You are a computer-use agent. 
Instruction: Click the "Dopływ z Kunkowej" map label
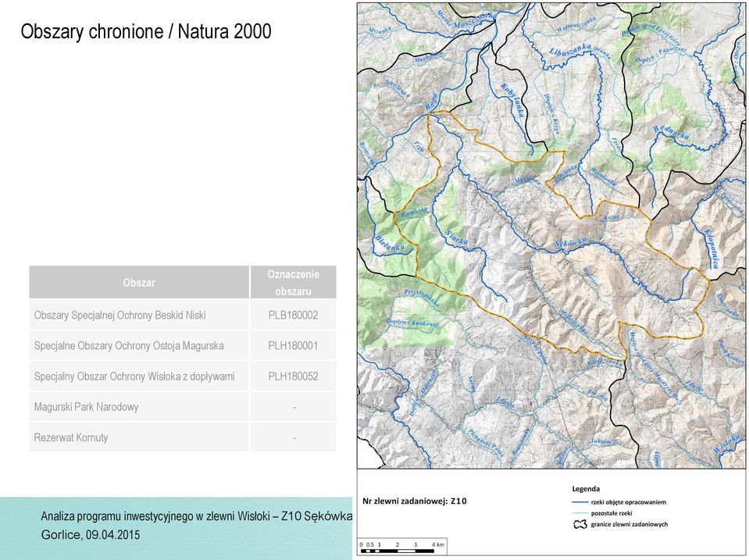412,323
